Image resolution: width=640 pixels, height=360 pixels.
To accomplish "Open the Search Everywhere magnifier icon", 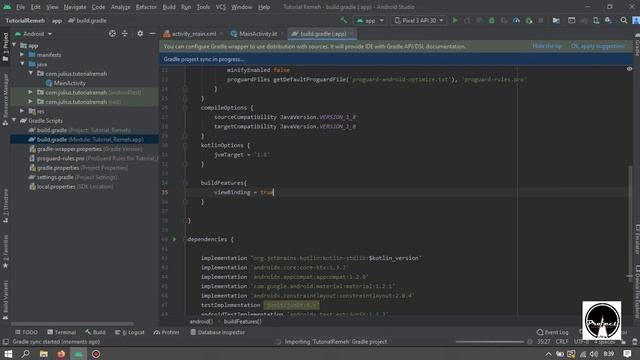I will pos(624,20).
